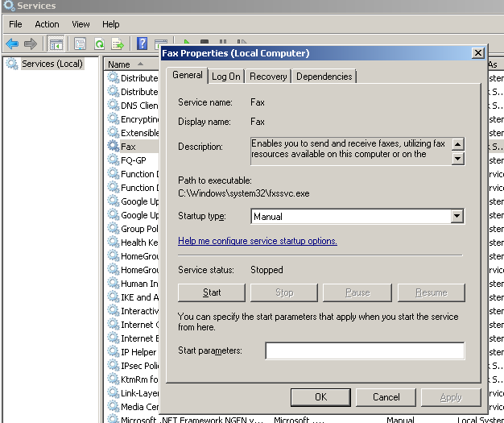Click in the Start parameters text field
The width and height of the screenshot is (504, 423).
pyautogui.click(x=365, y=350)
